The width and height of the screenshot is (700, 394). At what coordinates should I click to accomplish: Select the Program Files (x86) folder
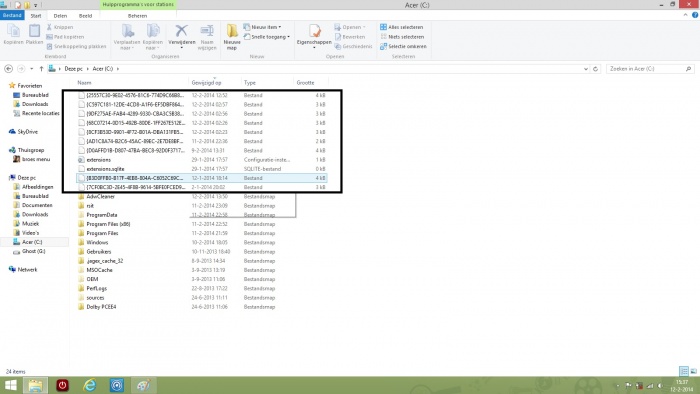108,224
